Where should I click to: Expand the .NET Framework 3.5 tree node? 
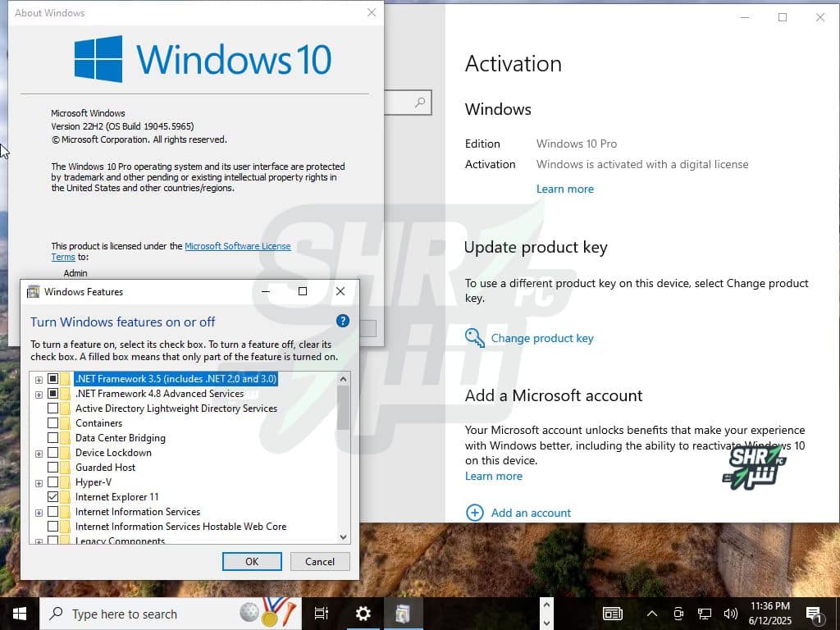(39, 380)
